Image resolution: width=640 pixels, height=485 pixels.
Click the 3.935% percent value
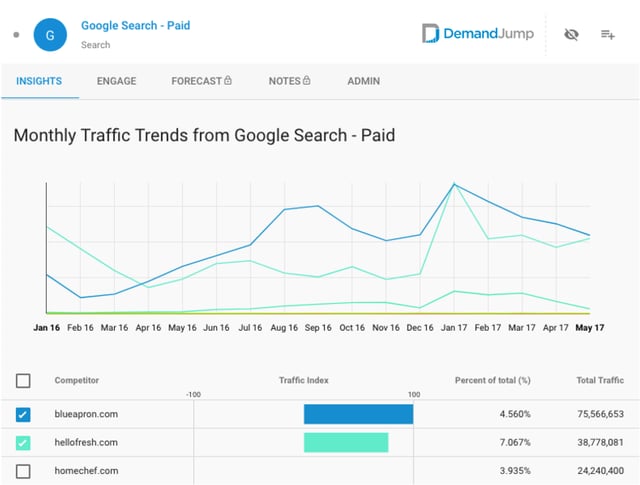(515, 471)
